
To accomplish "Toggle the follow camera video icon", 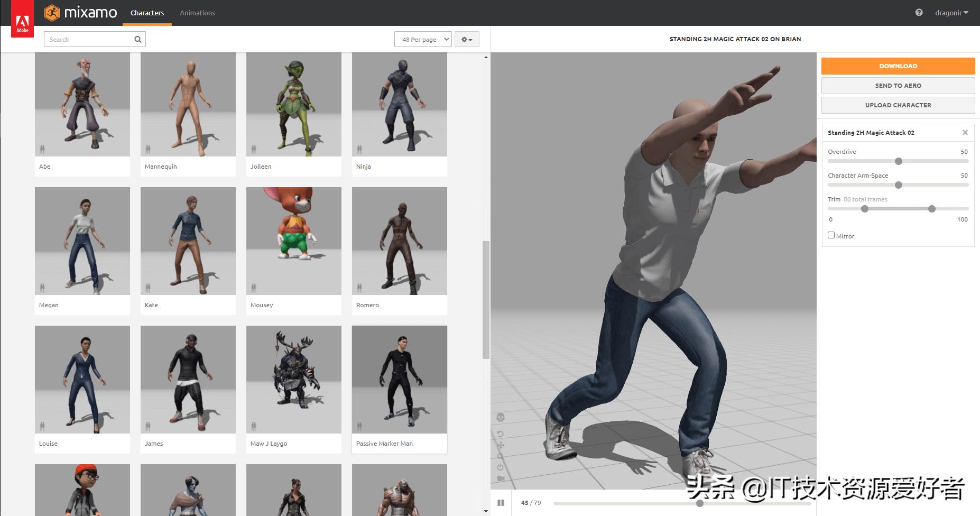I will [x=501, y=478].
